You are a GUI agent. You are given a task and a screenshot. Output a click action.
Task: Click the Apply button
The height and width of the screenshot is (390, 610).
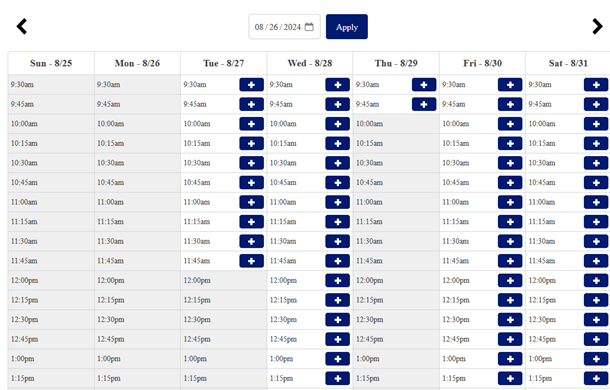click(x=347, y=27)
